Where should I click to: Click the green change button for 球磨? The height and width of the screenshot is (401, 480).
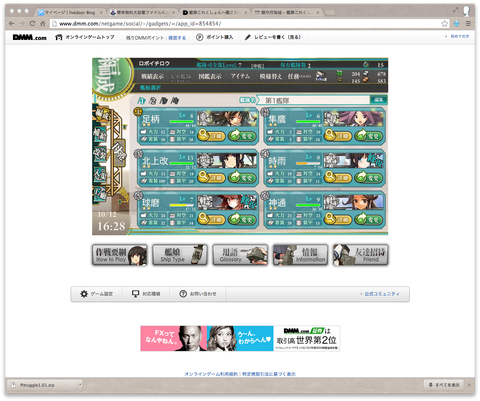tap(242, 219)
